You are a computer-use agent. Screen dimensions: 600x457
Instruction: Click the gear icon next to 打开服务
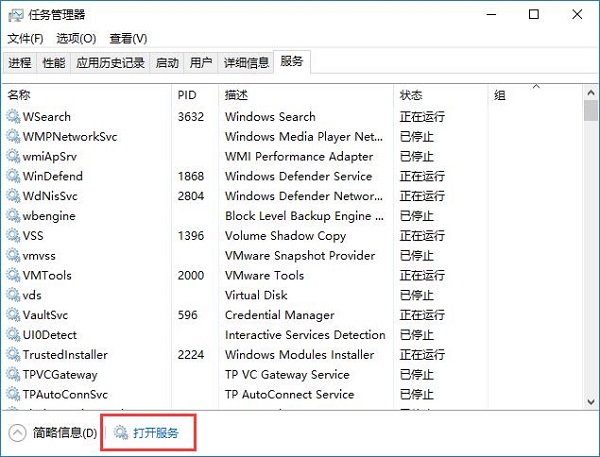[121, 433]
